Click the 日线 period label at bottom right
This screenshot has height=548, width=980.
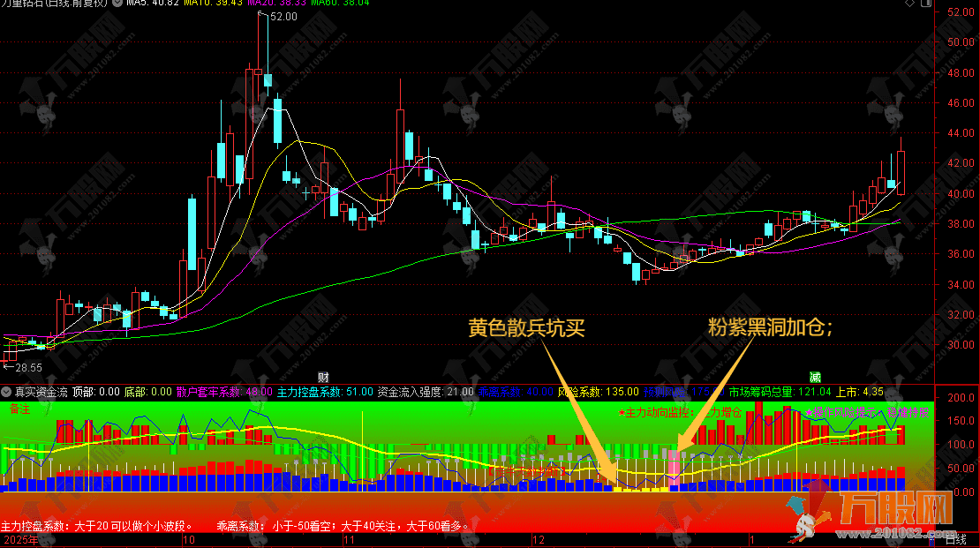click(x=955, y=539)
